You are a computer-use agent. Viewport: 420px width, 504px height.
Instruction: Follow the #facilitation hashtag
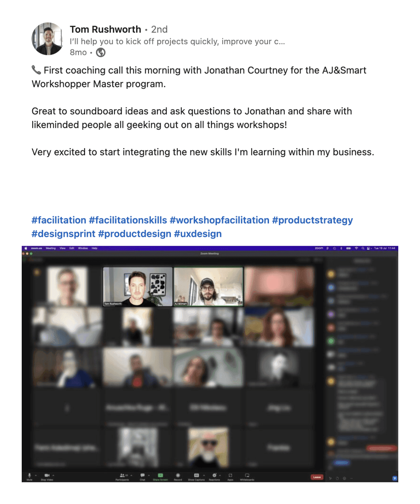[59, 220]
